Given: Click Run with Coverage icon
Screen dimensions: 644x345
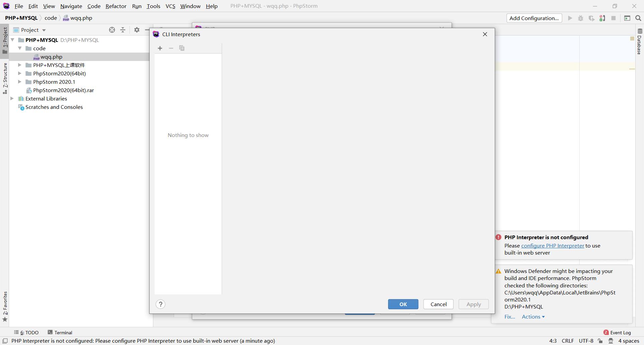Looking at the screenshot, I should point(592,18).
